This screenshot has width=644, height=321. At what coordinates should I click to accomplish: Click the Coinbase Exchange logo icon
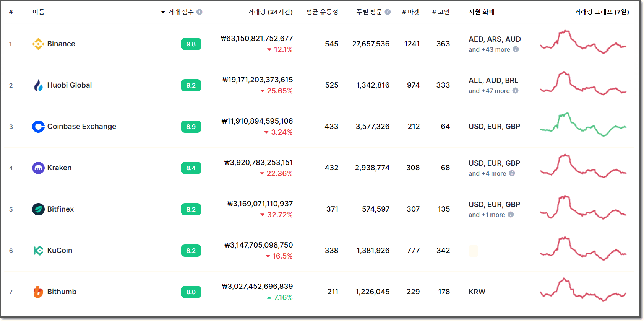pyautogui.click(x=38, y=127)
